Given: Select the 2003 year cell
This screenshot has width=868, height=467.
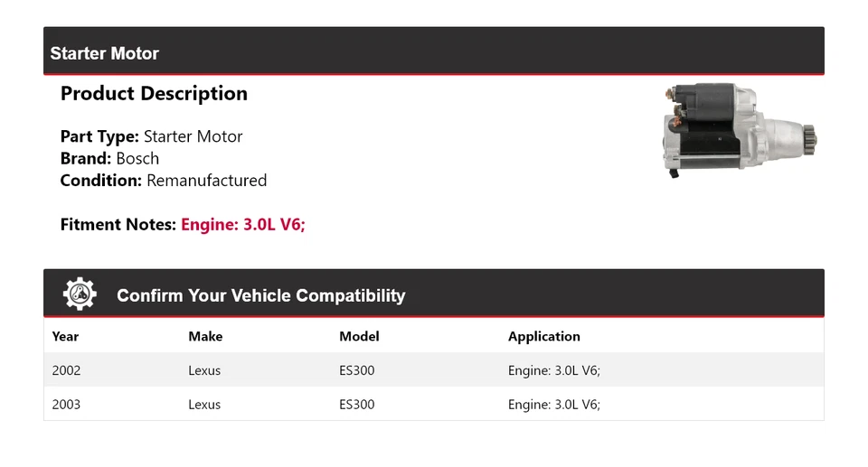Looking at the screenshot, I should (x=66, y=405).
